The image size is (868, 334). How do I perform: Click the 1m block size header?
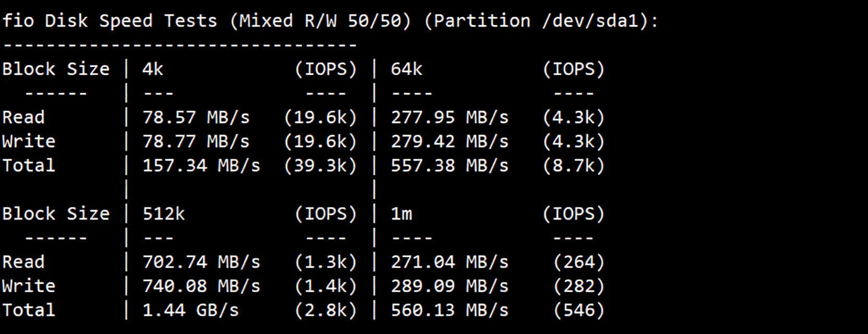pos(401,213)
